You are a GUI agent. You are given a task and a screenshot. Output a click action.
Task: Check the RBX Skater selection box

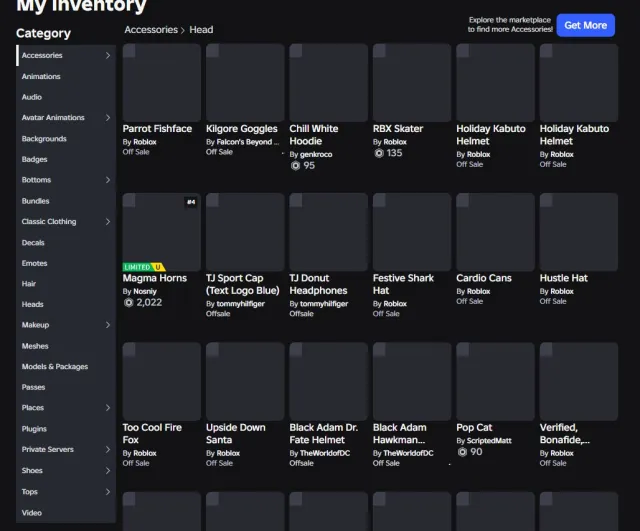tap(380, 51)
